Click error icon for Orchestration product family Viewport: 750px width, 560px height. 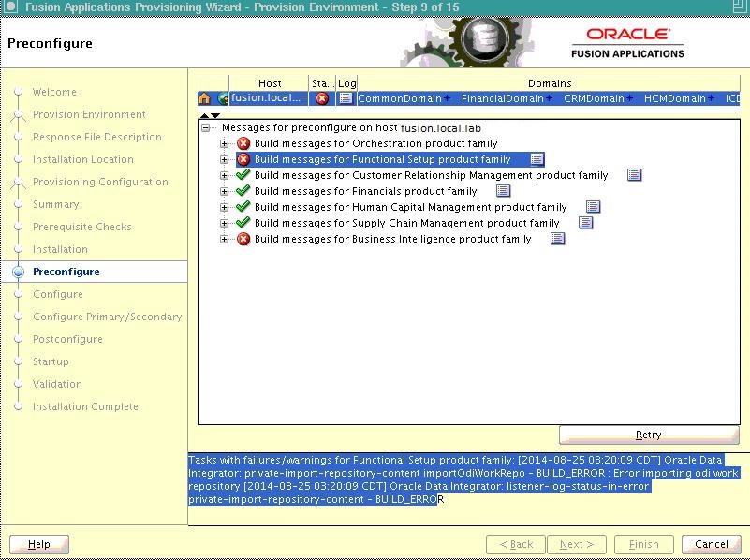243,143
